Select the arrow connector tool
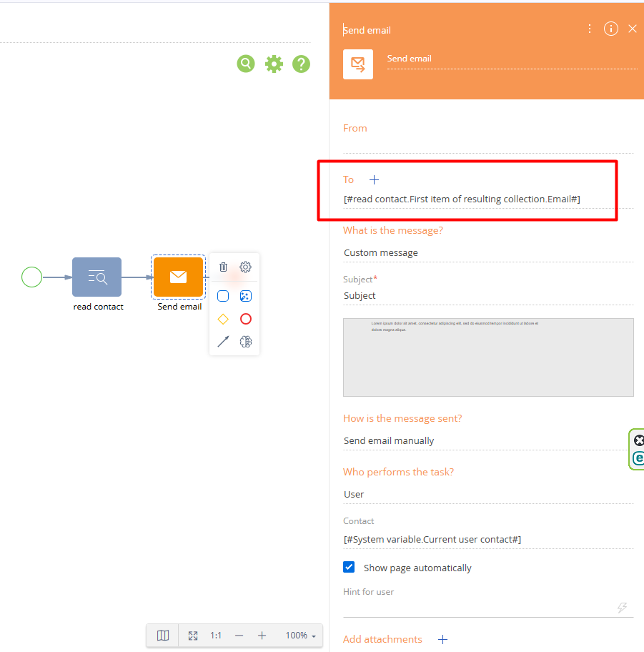Image resolution: width=644 pixels, height=652 pixels. tap(223, 342)
